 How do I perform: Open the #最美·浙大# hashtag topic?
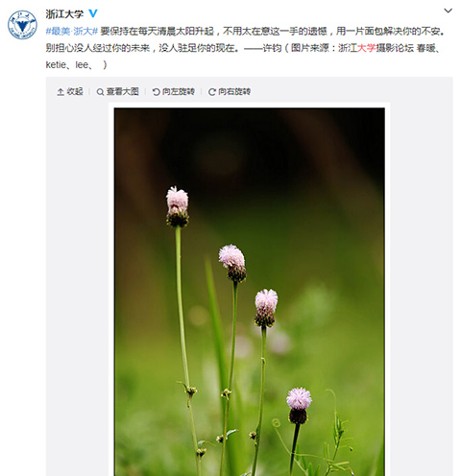click(x=72, y=32)
